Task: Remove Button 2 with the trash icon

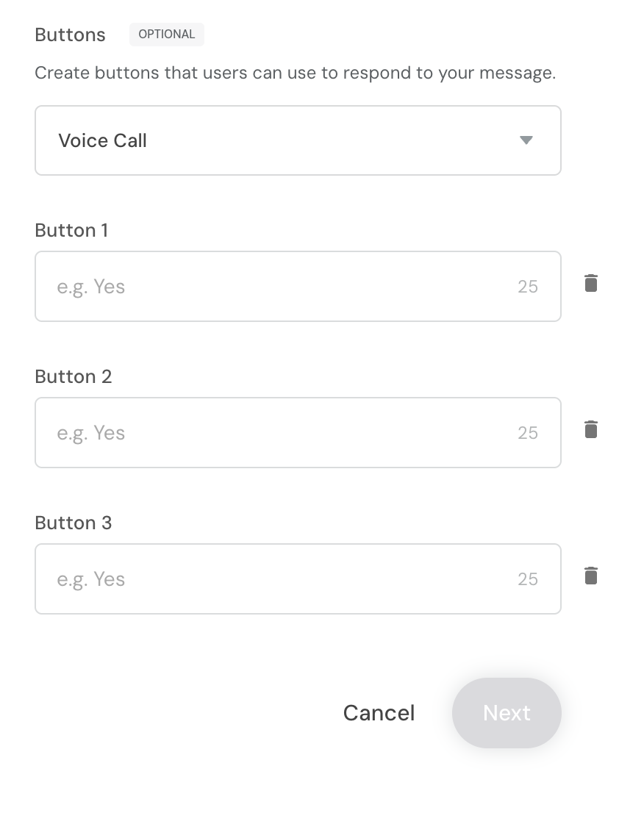Action: [x=590, y=430]
